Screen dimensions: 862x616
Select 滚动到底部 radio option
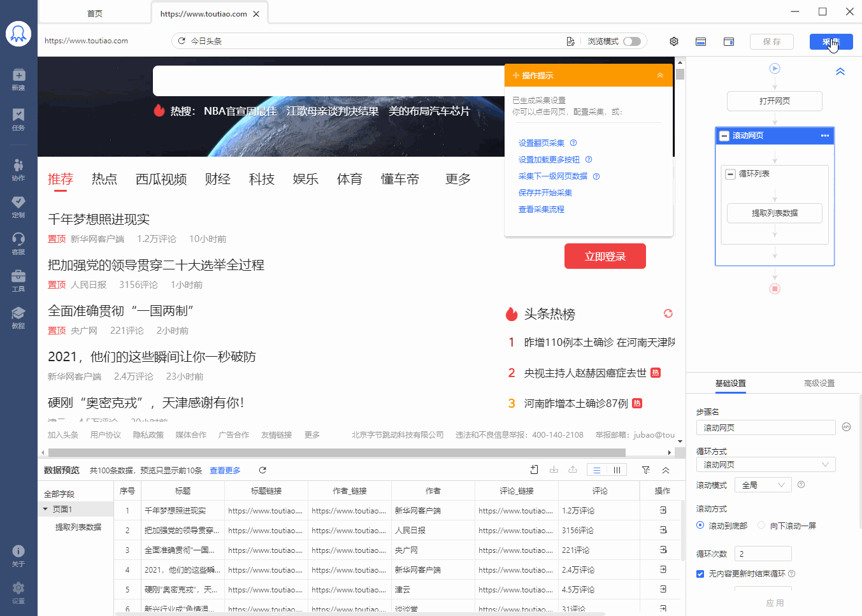(x=700, y=525)
